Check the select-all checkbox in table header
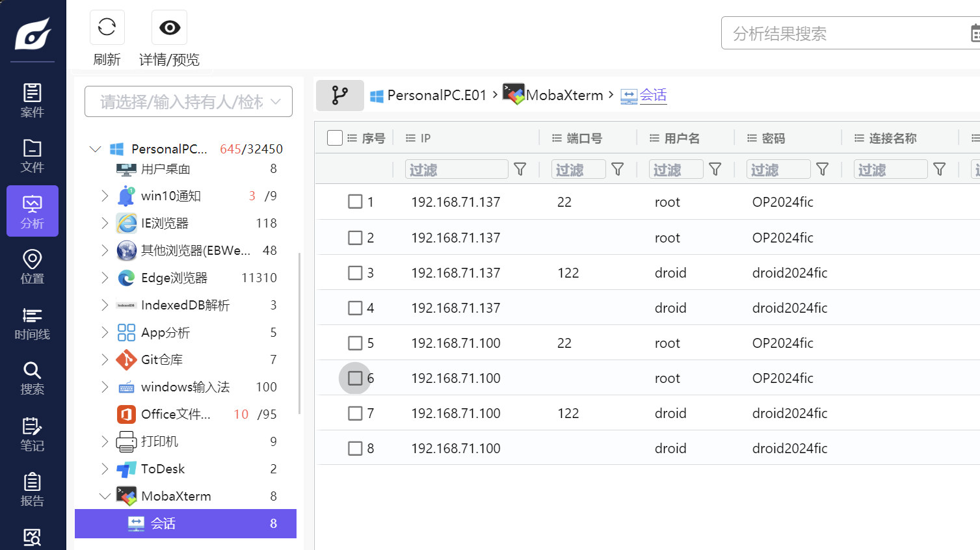This screenshot has height=550, width=980. [335, 138]
